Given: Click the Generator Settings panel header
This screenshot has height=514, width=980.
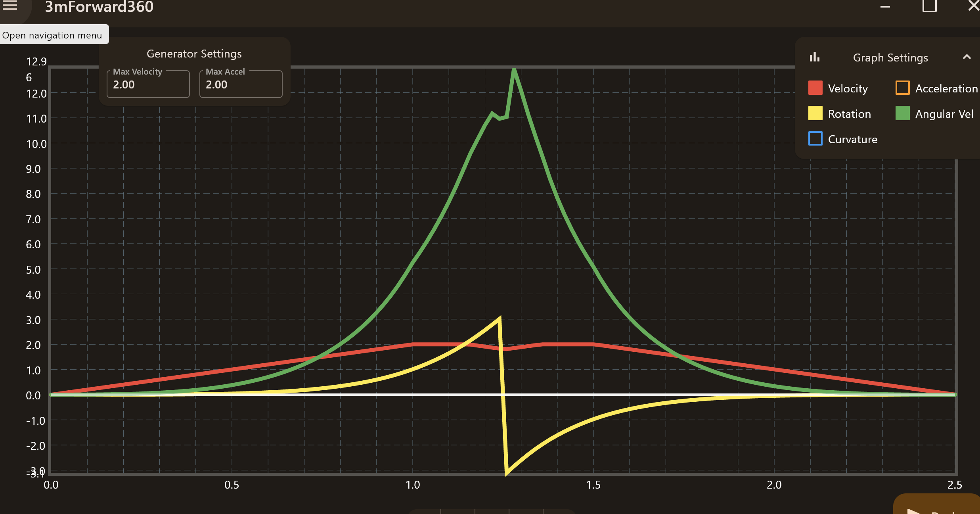Looking at the screenshot, I should coord(194,53).
